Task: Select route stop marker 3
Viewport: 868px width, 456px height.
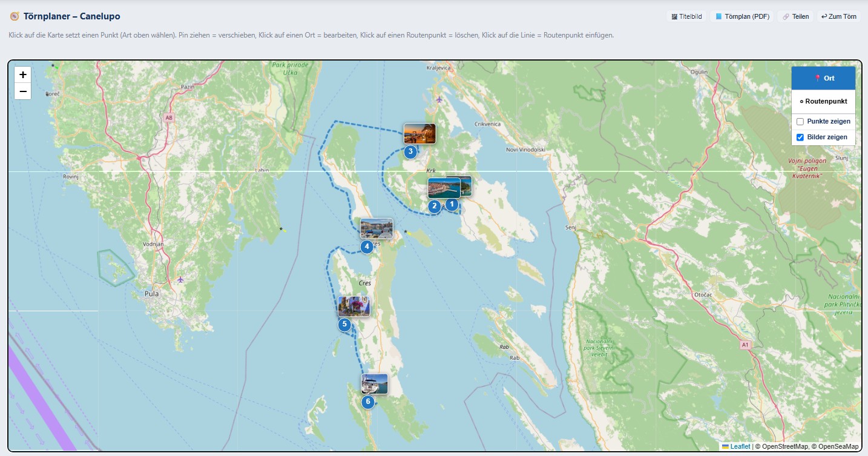Action: [410, 151]
